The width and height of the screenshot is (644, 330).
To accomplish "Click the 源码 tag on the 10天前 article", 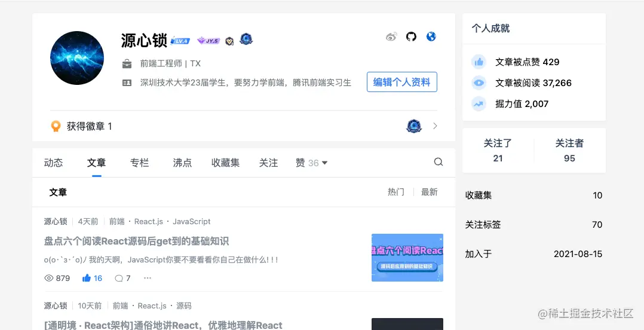I will click(183, 305).
